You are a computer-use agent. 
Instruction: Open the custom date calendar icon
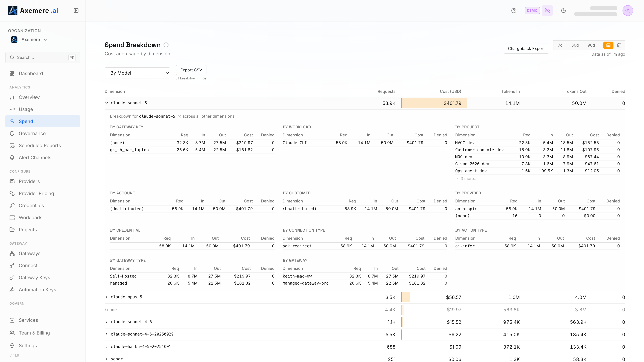pyautogui.click(x=619, y=45)
